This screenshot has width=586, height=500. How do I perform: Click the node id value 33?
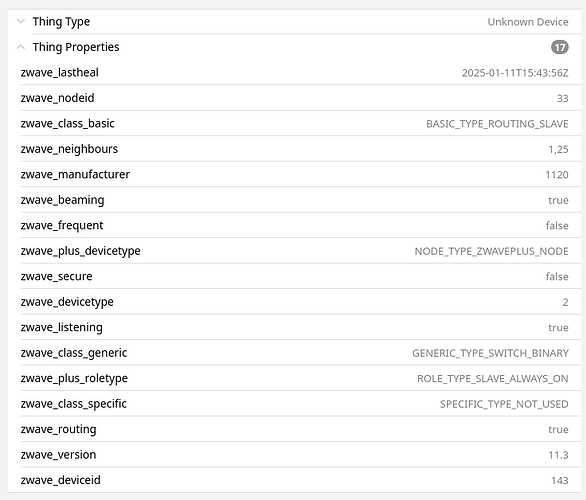pyautogui.click(x=562, y=98)
